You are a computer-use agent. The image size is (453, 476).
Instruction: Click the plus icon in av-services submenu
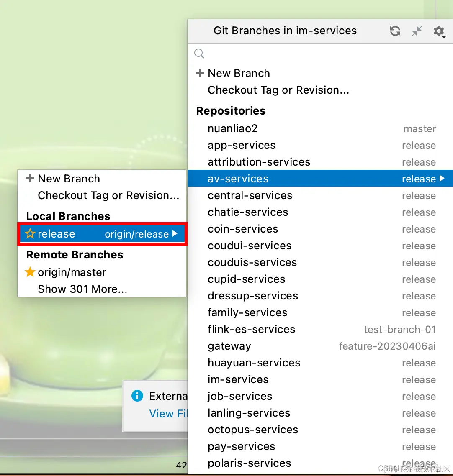click(30, 178)
